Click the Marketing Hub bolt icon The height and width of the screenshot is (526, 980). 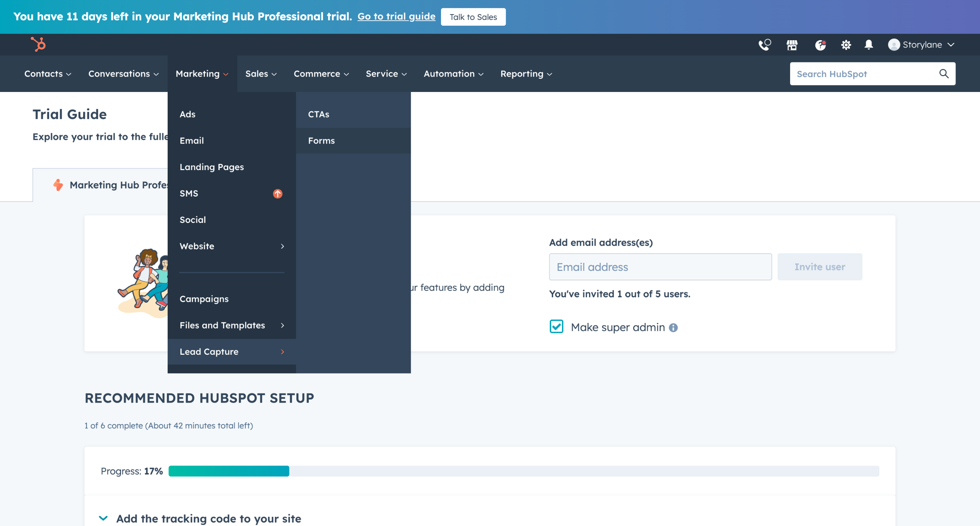(x=58, y=185)
